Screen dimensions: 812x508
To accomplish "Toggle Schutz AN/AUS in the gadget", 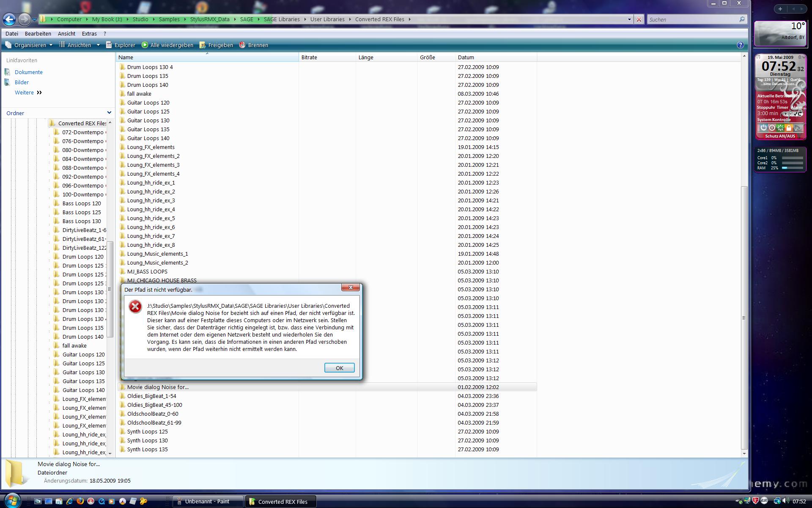I will (780, 136).
